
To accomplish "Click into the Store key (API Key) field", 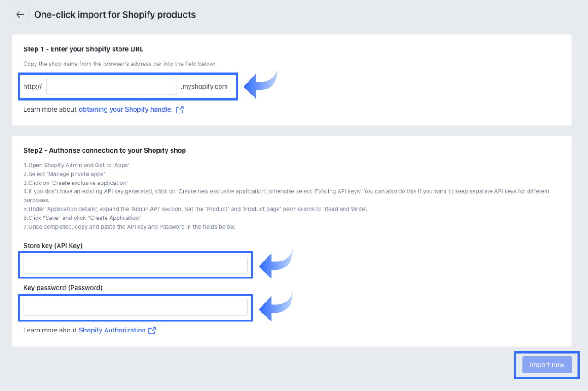I will tap(135, 265).
